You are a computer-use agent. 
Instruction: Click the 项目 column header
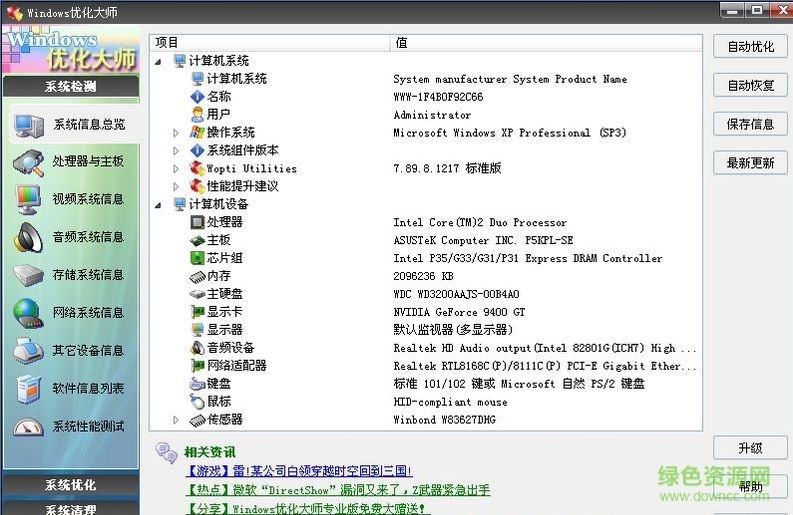pyautogui.click(x=270, y=43)
